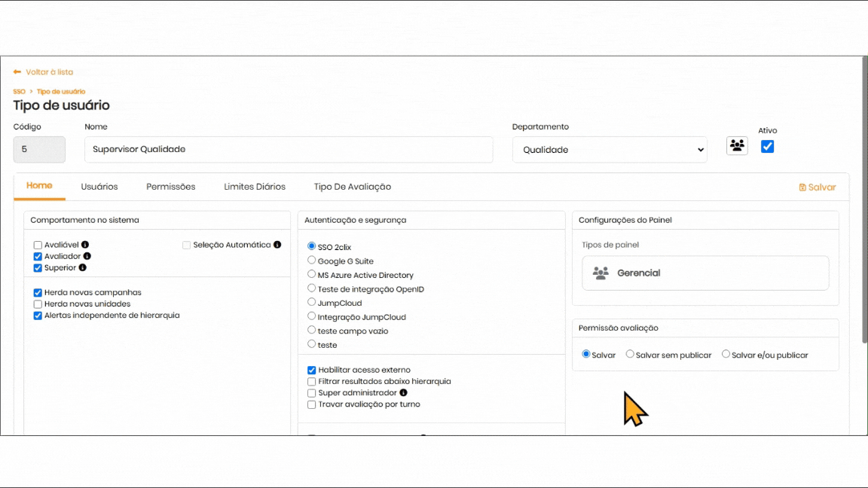
Task: Click the info icon beside Avaliador
Action: [x=87, y=257]
